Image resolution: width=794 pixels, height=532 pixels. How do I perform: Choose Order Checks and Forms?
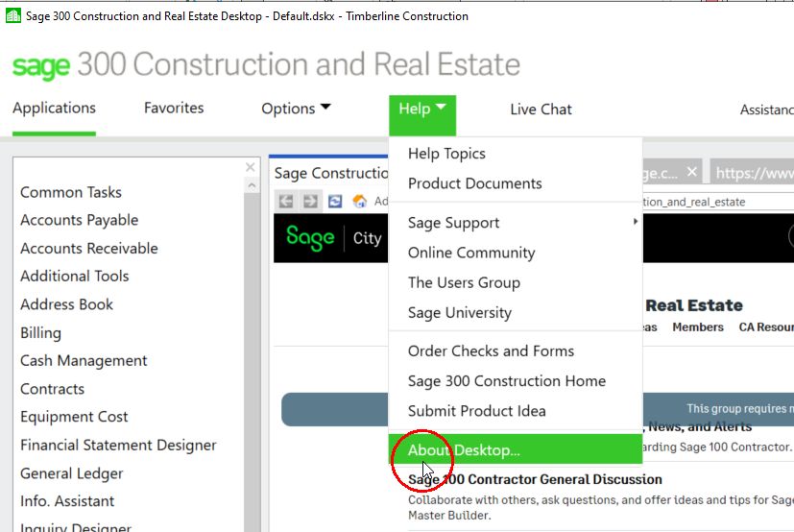[x=516, y=351]
